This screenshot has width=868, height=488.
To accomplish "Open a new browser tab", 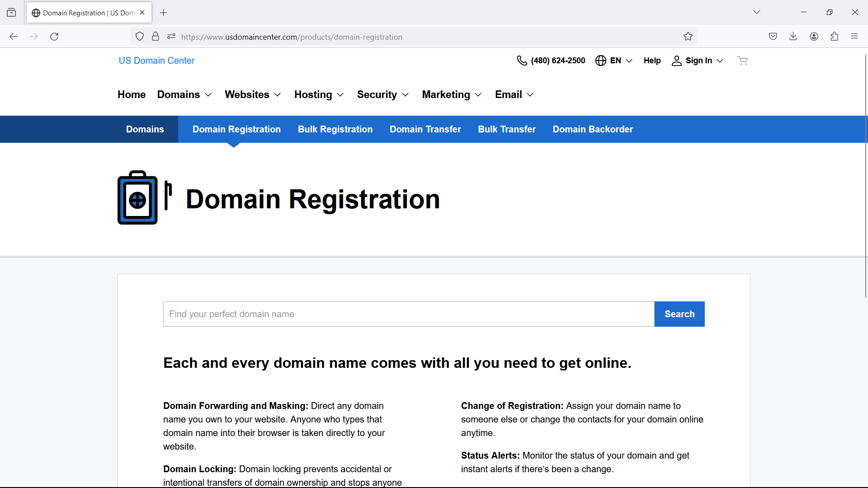I will (x=164, y=13).
